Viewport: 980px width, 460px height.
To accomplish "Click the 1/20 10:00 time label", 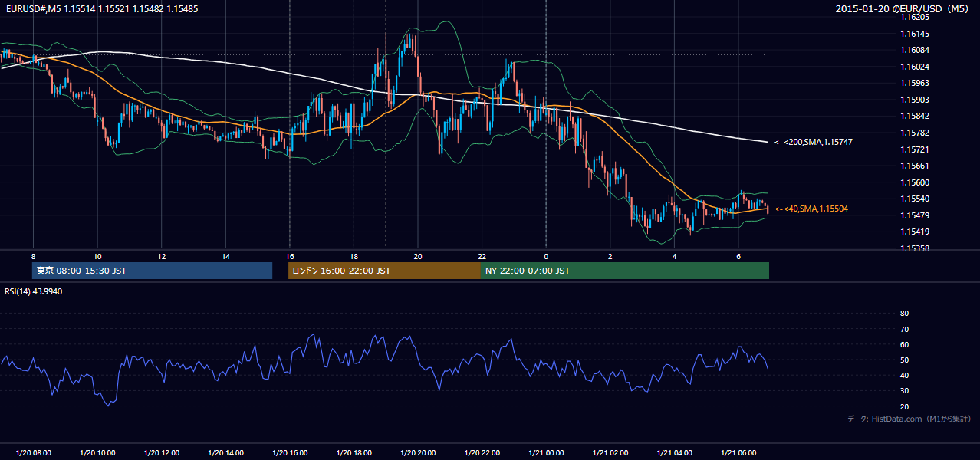I will coord(97,452).
